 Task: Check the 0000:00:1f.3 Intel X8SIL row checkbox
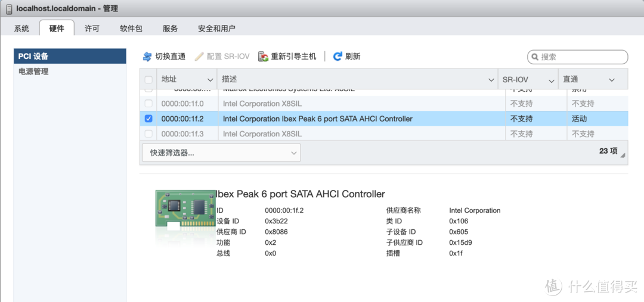[148, 134]
